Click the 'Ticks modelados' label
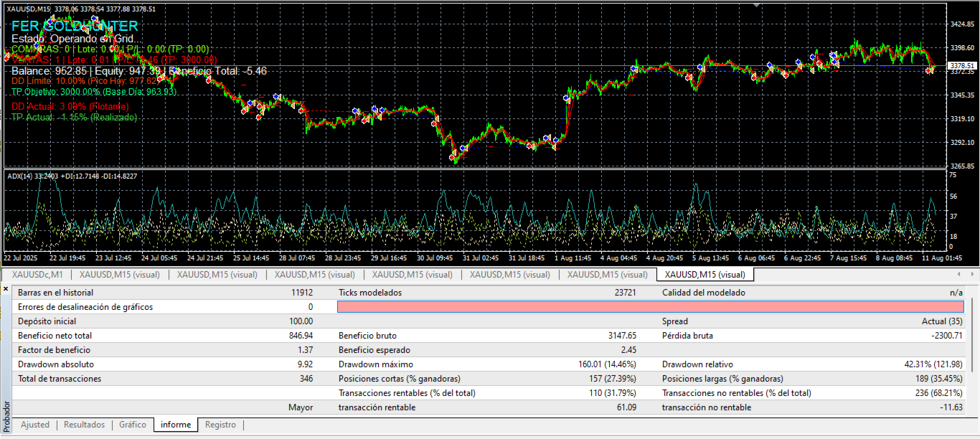The image size is (980, 439). 370,293
